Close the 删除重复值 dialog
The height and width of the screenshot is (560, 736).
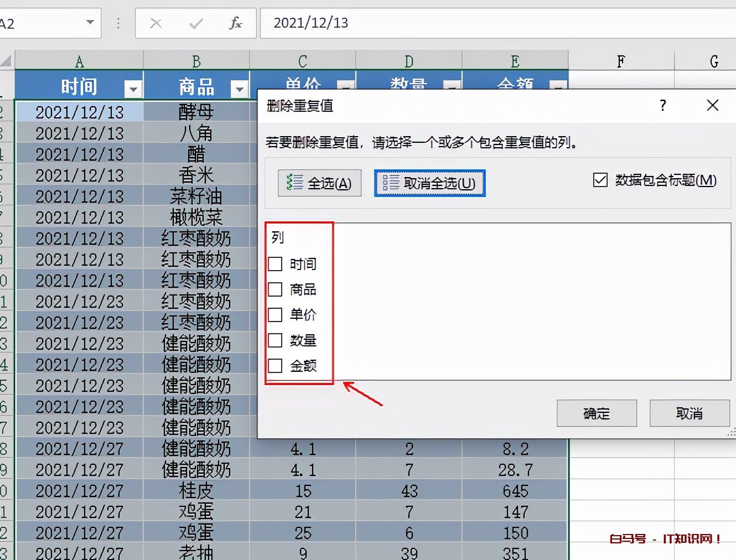point(712,105)
